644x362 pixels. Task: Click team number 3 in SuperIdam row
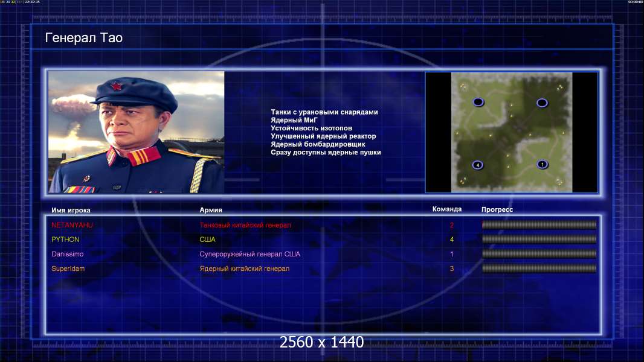[452, 269]
